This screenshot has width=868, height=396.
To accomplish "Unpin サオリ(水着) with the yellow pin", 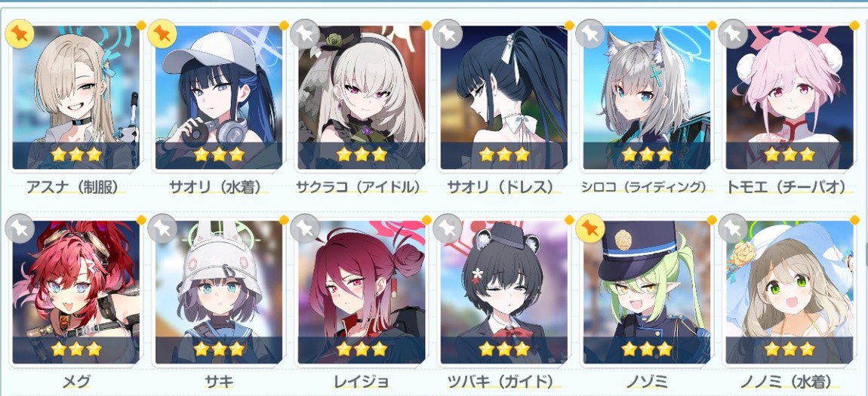I will tap(162, 34).
